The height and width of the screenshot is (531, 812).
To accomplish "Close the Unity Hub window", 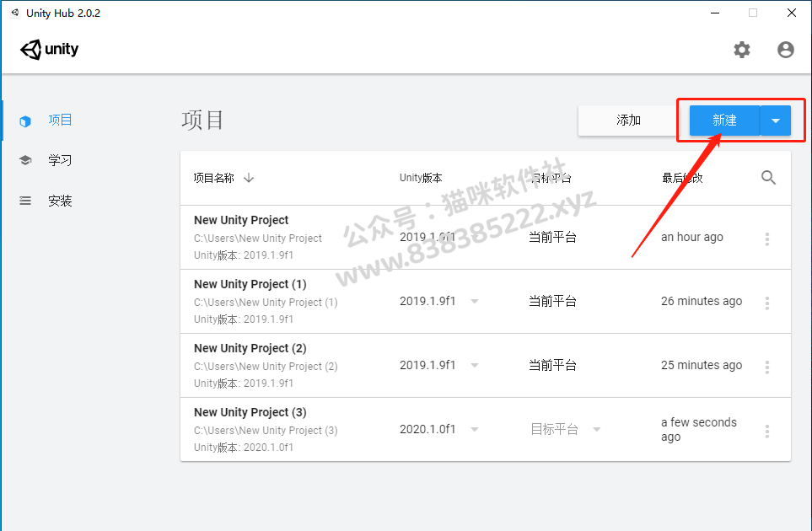I will tap(792, 13).
